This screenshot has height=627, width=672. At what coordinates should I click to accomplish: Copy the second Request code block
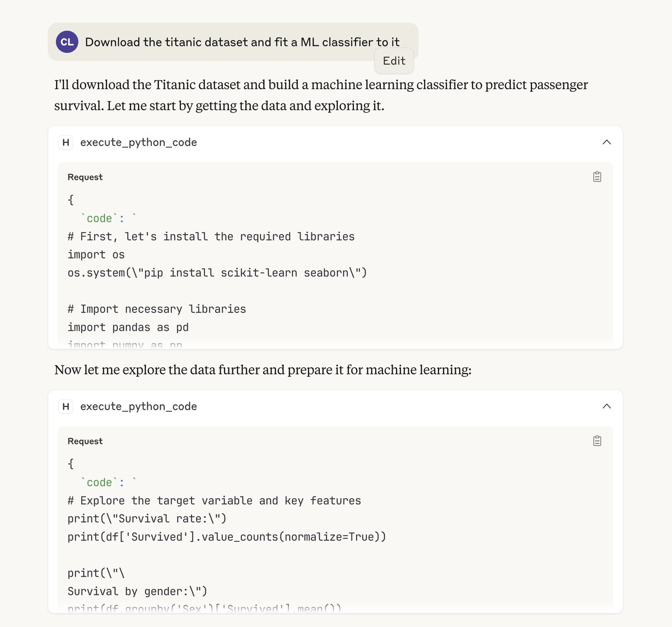(x=597, y=441)
